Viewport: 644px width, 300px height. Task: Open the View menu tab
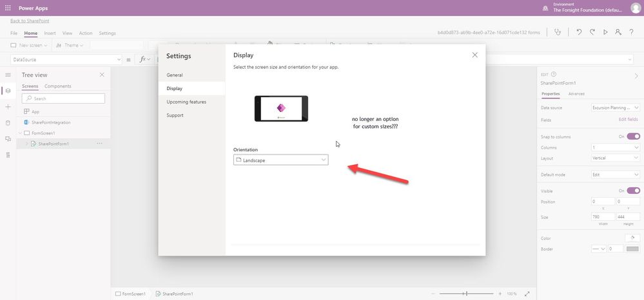(x=67, y=33)
